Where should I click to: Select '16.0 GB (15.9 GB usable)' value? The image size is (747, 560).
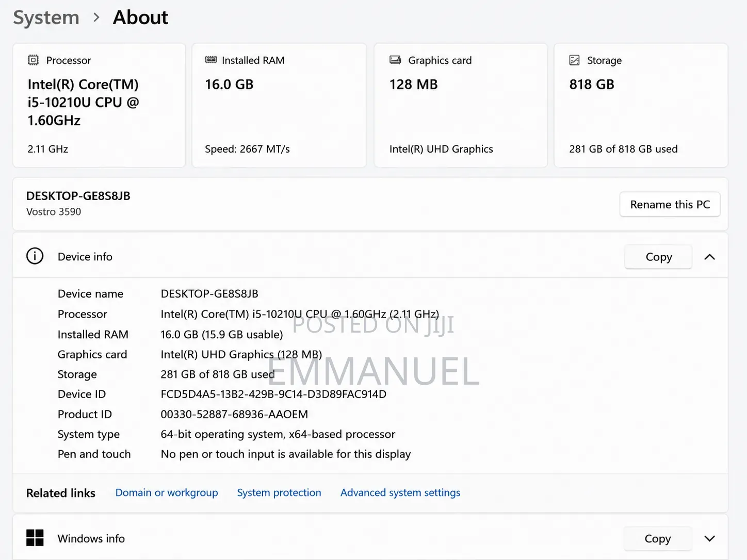(222, 335)
